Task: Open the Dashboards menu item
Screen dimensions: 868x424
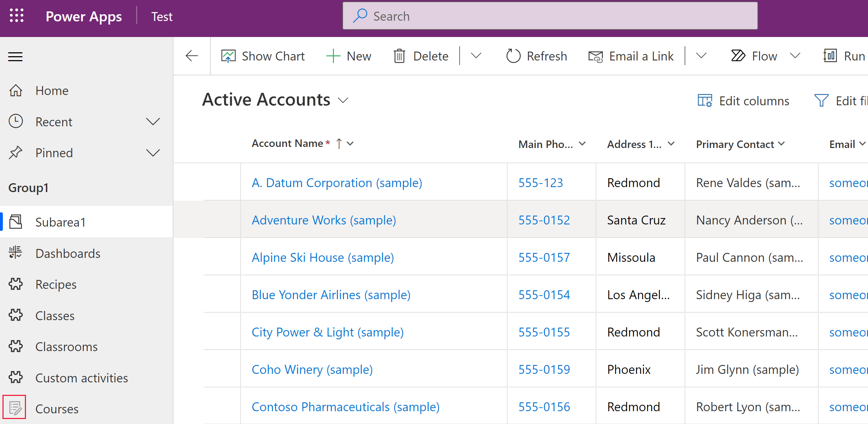Action: point(68,253)
